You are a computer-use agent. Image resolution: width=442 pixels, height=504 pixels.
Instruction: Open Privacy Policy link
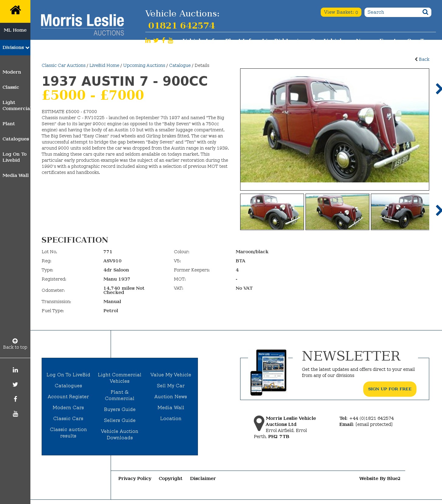(x=135, y=478)
